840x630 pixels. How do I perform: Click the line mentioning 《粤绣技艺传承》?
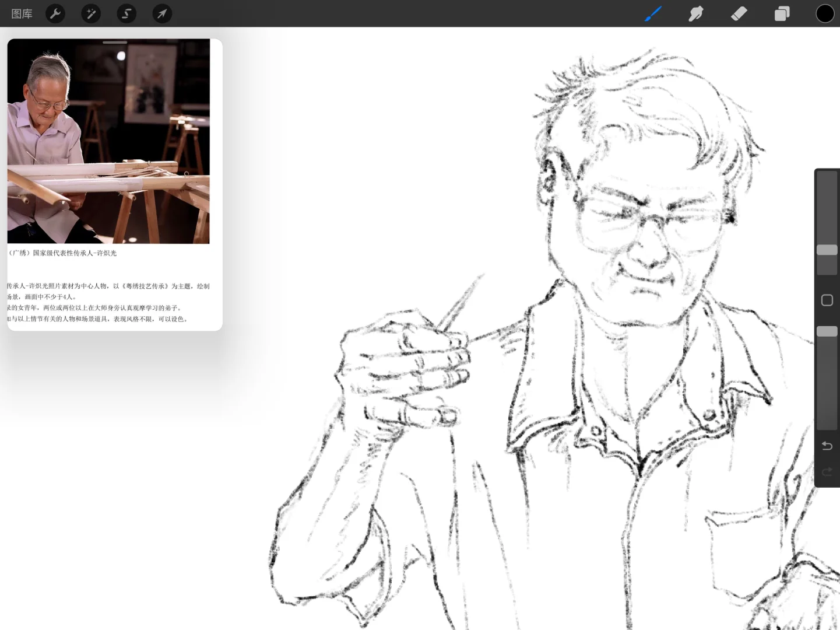point(108,286)
